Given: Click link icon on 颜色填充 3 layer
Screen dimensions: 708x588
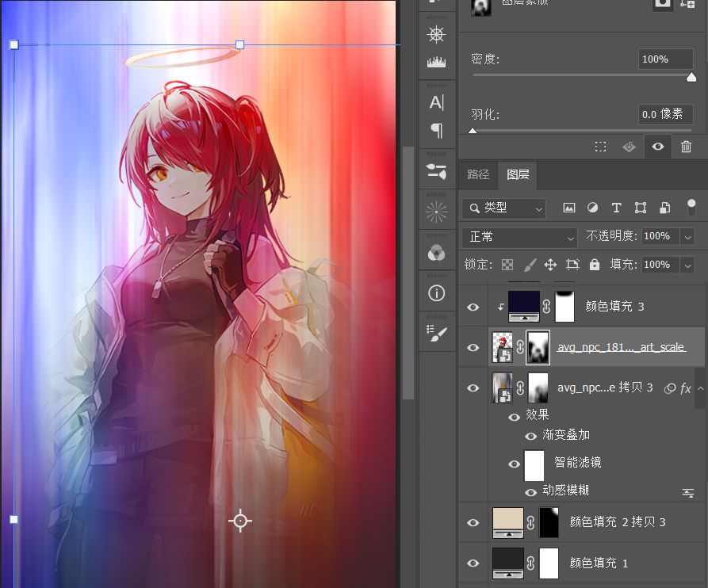Looking at the screenshot, I should [x=546, y=307].
